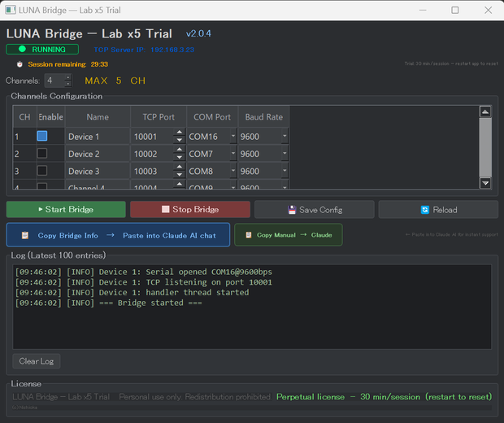Click the TCP Port column header
The image size is (504, 423).
click(x=159, y=117)
